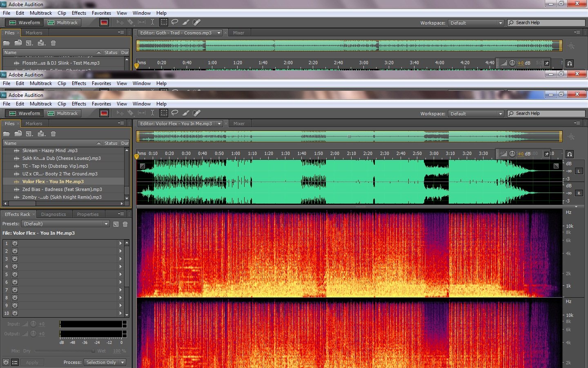The width and height of the screenshot is (588, 368).
Task: Click the trash icon in front window's Files panel
Action: coord(53,134)
